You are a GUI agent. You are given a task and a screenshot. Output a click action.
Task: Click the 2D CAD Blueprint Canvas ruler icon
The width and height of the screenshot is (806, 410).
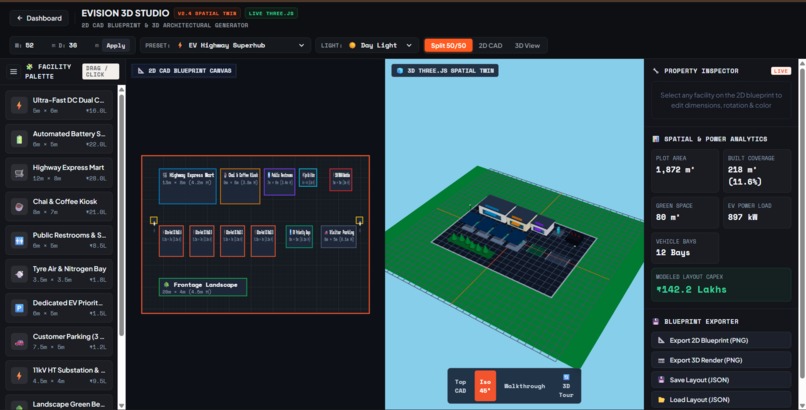tap(141, 71)
